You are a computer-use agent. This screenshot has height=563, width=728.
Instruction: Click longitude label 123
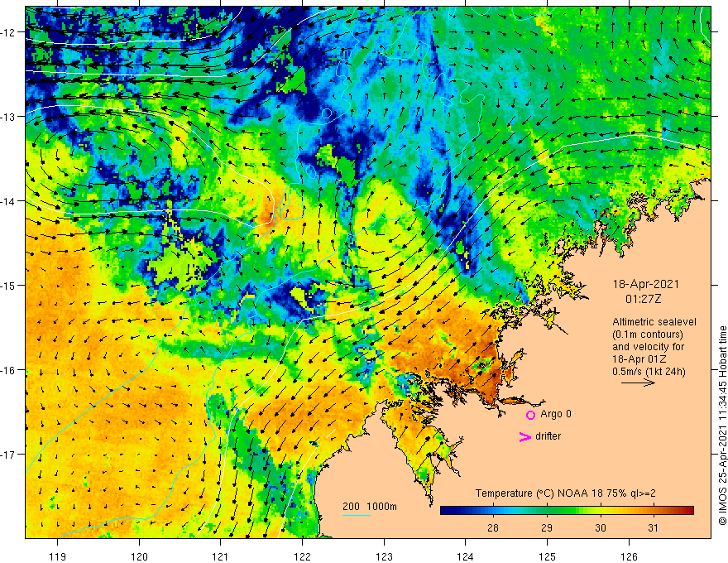[384, 556]
